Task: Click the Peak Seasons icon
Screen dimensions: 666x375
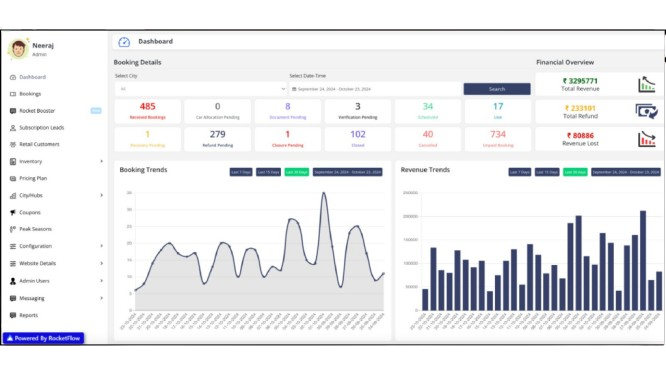Action: coord(13,229)
